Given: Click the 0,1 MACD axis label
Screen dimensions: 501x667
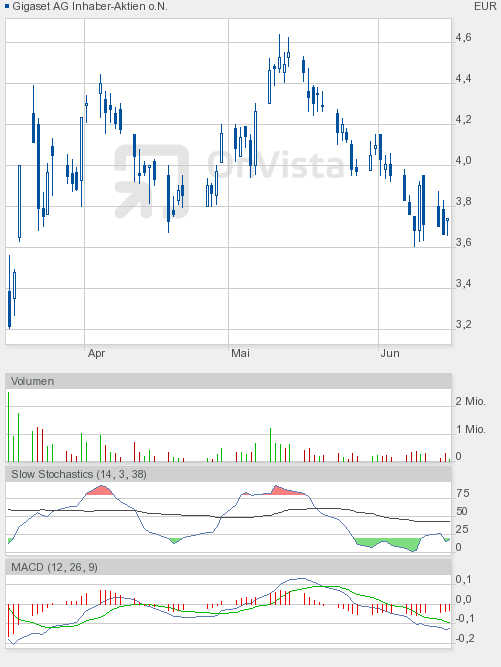Looking at the screenshot, I should coord(463,579).
